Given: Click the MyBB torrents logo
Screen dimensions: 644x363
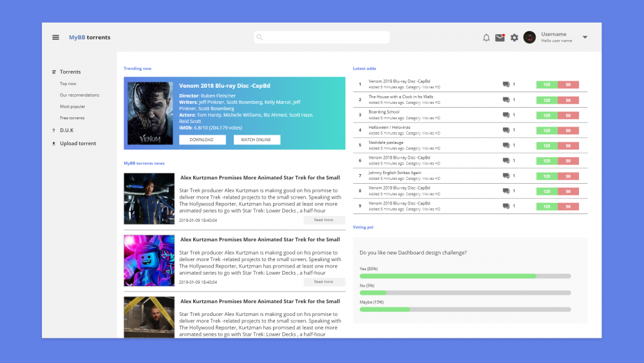Looking at the screenshot, I should [90, 37].
